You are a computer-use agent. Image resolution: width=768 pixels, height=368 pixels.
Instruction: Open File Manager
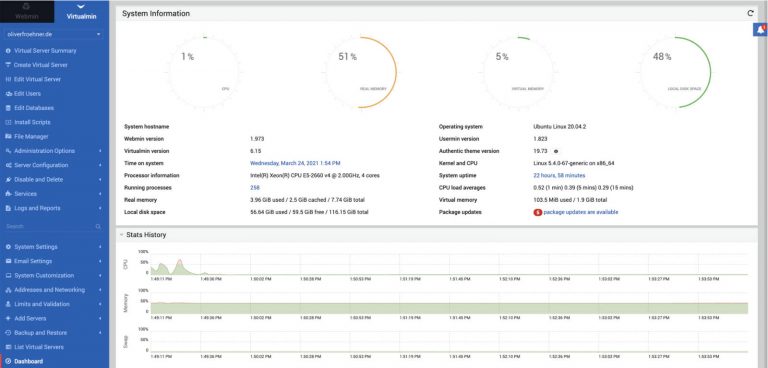[31, 136]
